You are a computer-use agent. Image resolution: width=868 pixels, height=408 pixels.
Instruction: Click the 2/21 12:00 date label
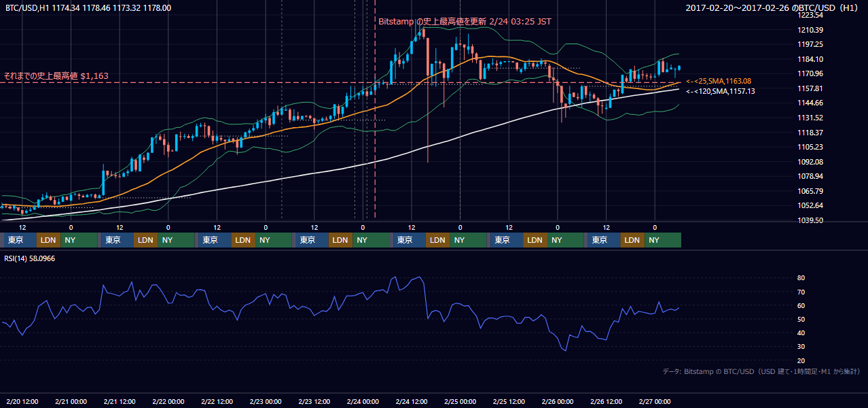tap(120, 402)
